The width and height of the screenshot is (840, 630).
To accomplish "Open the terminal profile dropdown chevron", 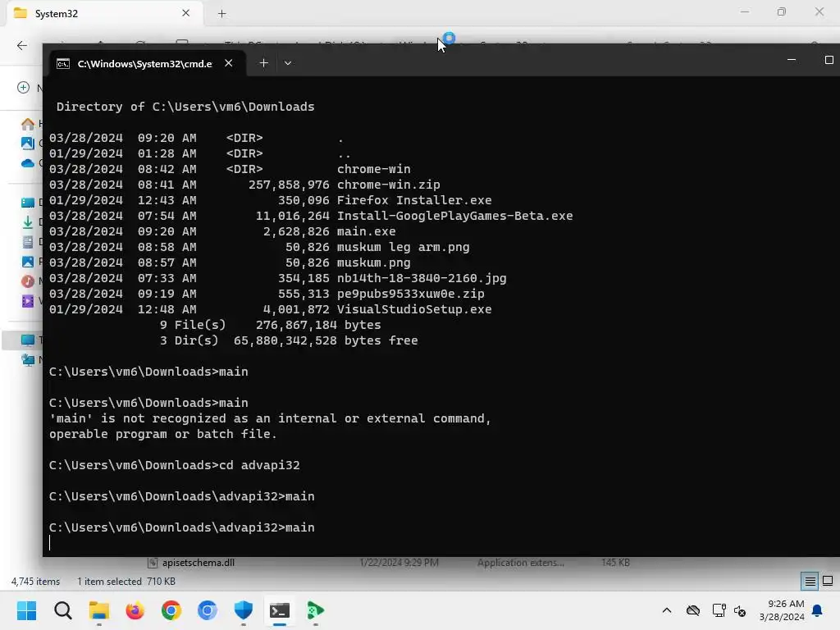I will tap(288, 63).
